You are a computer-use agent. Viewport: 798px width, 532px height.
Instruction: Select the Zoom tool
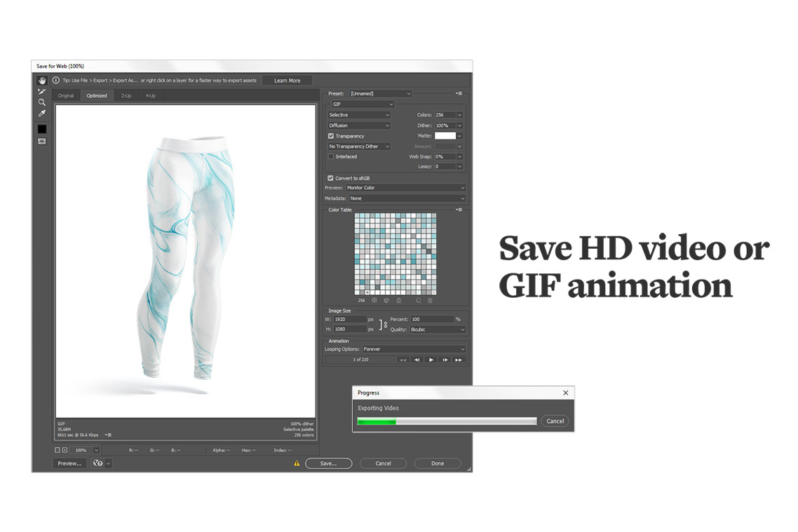coord(42,102)
